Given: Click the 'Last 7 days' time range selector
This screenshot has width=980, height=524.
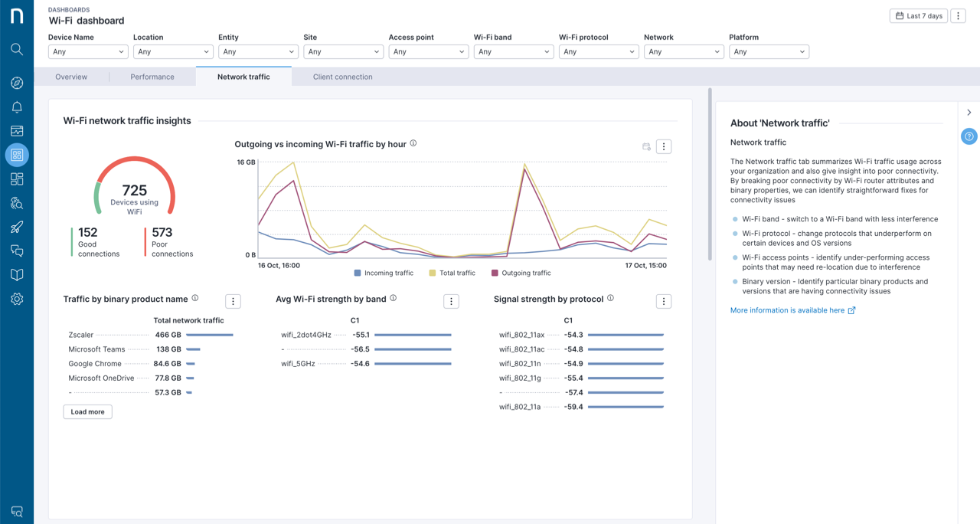Looking at the screenshot, I should coord(918,15).
